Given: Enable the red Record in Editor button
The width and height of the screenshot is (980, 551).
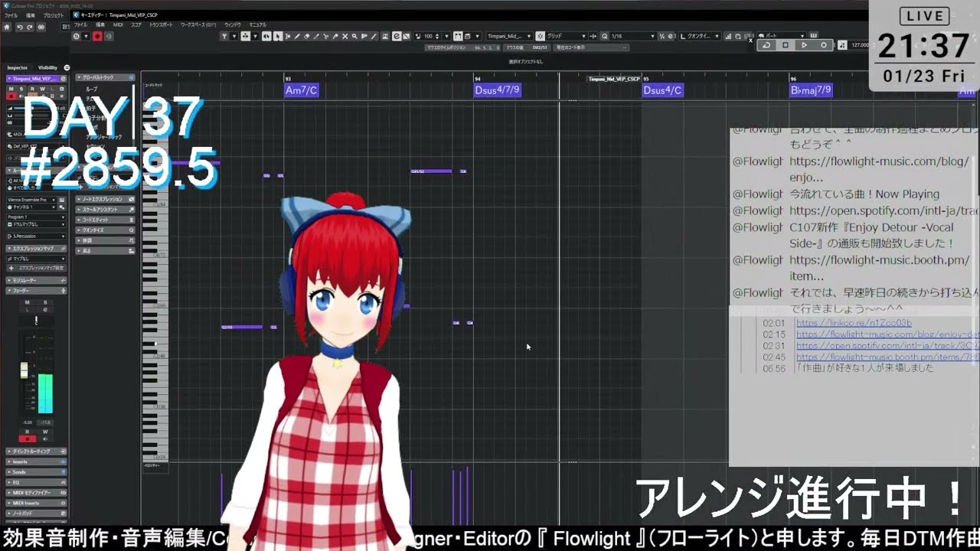Looking at the screenshot, I should click(x=97, y=36).
